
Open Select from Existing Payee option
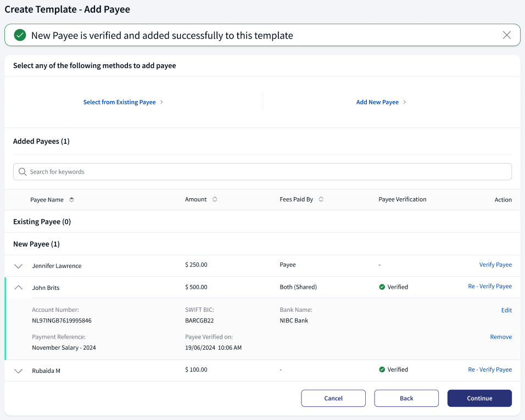click(x=120, y=102)
